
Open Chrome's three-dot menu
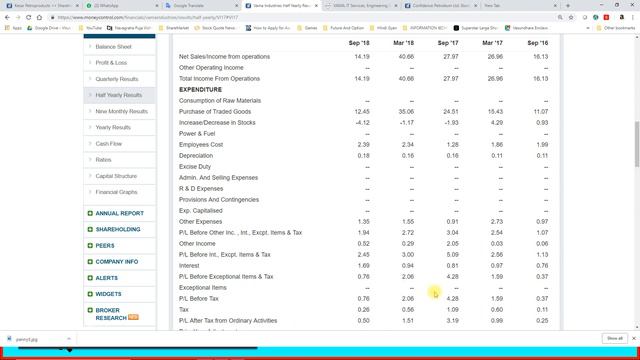[x=633, y=18]
